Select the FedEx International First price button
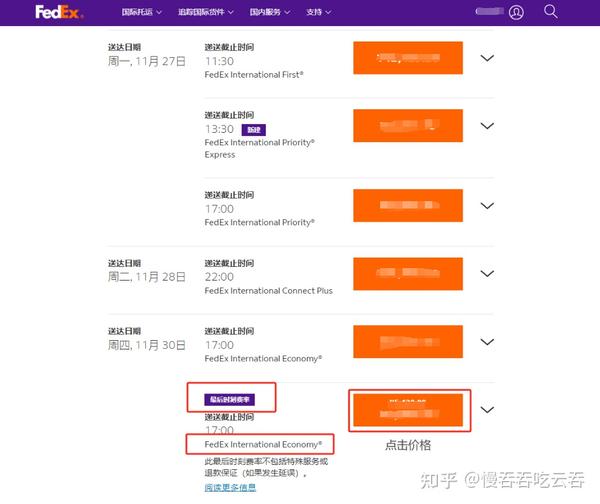The image size is (600, 504). (x=408, y=58)
